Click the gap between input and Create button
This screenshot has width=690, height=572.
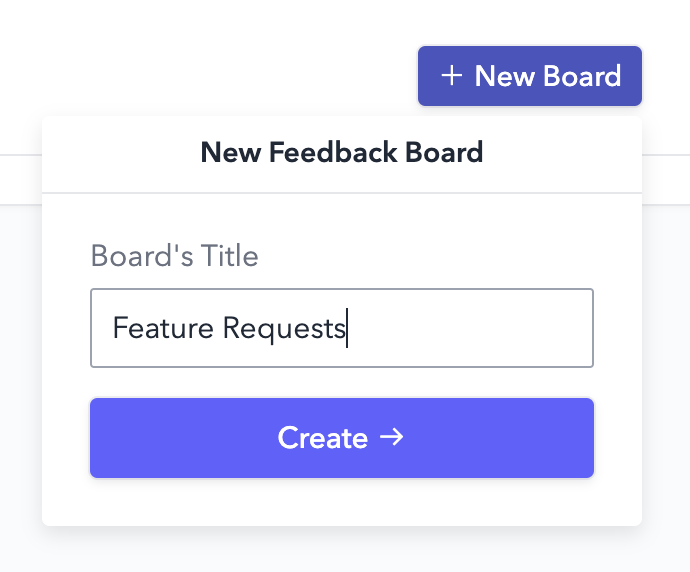[342, 383]
